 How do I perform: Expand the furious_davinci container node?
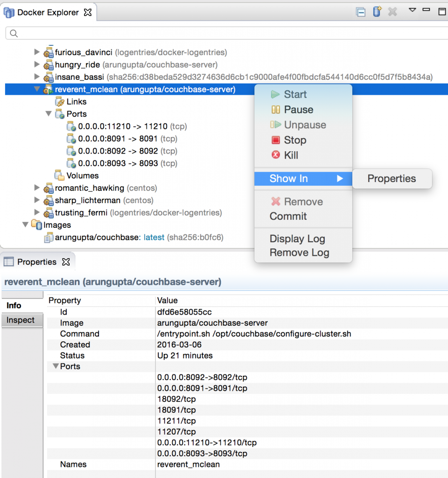click(37, 52)
